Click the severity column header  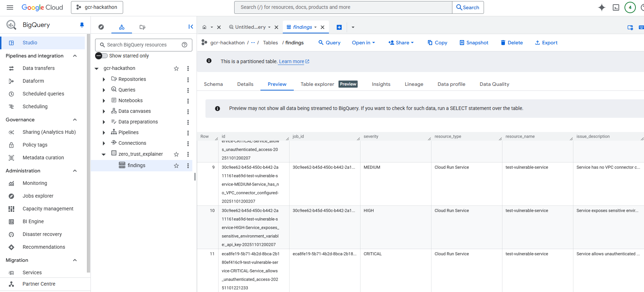(x=371, y=136)
